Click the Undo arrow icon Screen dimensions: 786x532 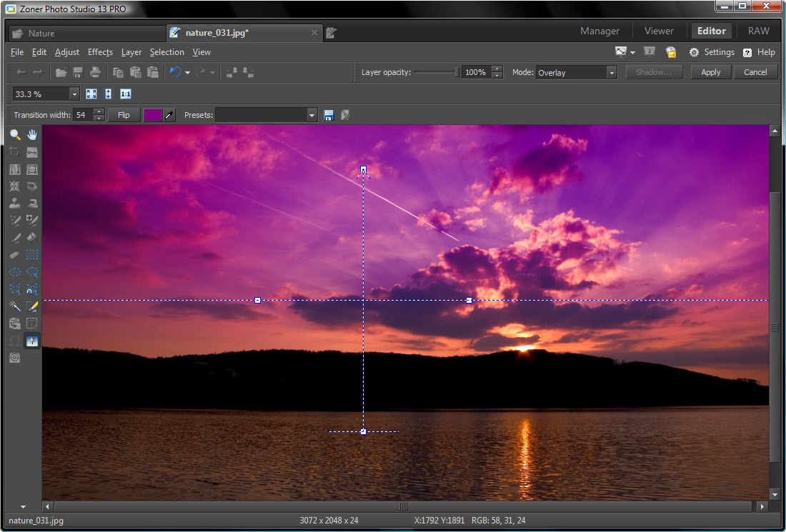(175, 72)
